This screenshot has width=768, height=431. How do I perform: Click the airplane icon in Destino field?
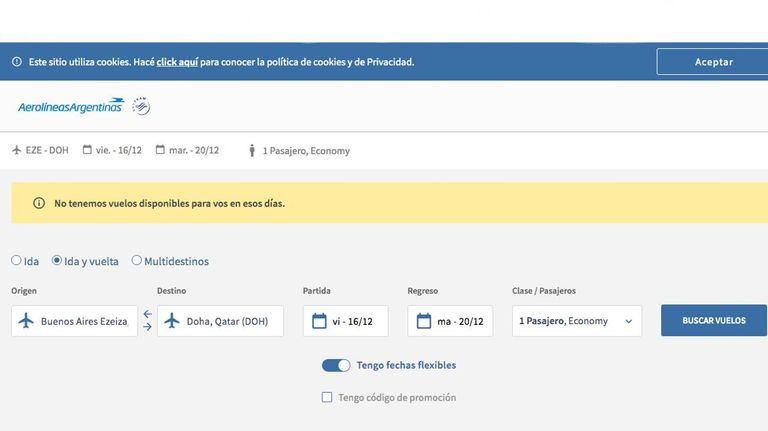tap(172, 321)
